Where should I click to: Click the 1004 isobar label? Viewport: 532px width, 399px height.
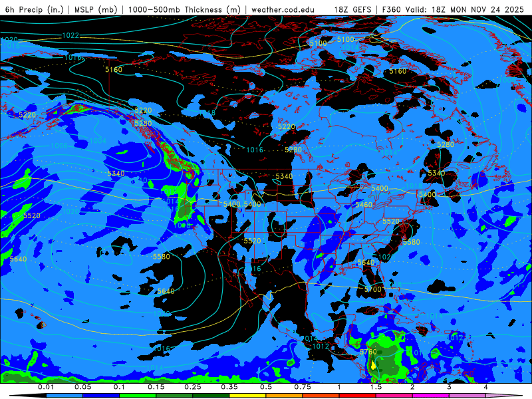point(98,140)
